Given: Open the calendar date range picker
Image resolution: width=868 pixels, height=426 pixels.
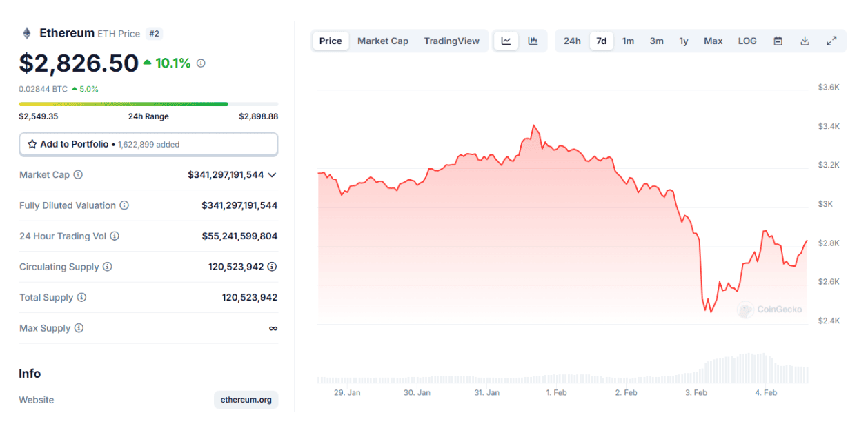Looking at the screenshot, I should pyautogui.click(x=778, y=41).
